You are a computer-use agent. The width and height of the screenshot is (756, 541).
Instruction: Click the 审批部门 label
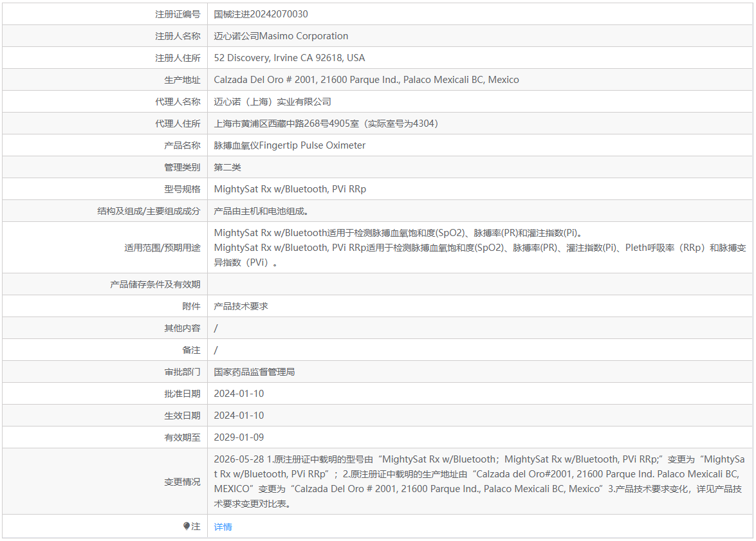tap(182, 372)
